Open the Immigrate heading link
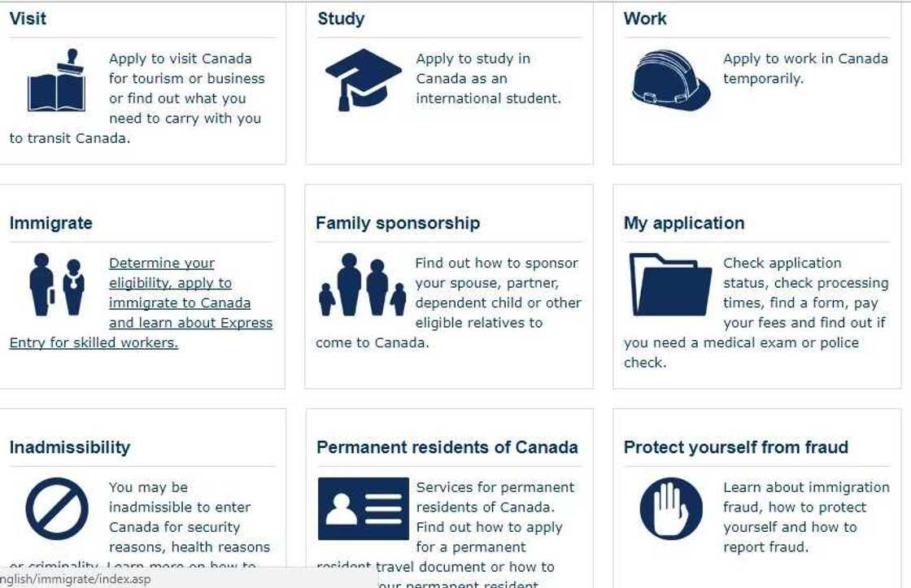Viewport: 911px width, 588px height. (50, 223)
